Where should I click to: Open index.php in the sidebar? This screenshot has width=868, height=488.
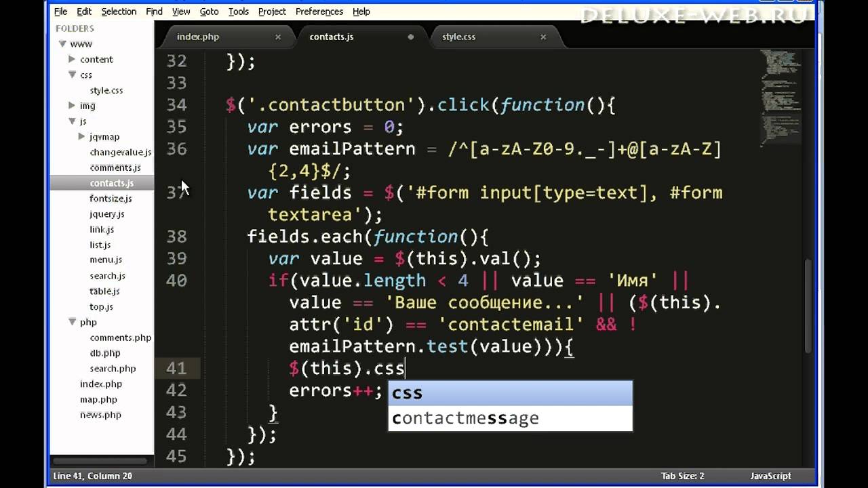coord(101,384)
